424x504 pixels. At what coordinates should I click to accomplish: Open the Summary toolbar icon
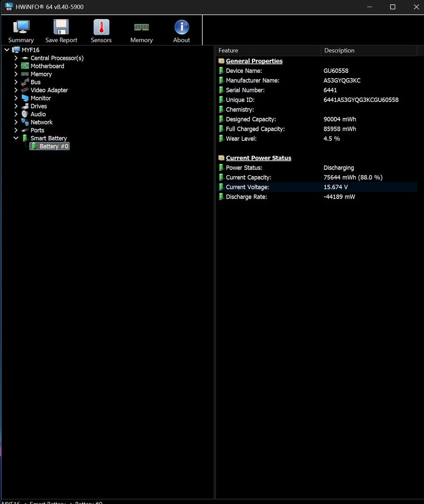click(x=21, y=27)
